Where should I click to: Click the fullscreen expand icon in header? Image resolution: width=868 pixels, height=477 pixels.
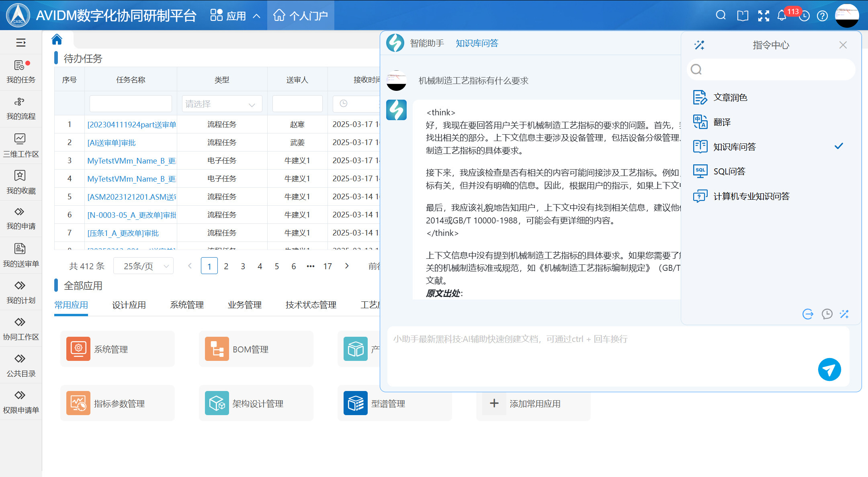click(763, 16)
